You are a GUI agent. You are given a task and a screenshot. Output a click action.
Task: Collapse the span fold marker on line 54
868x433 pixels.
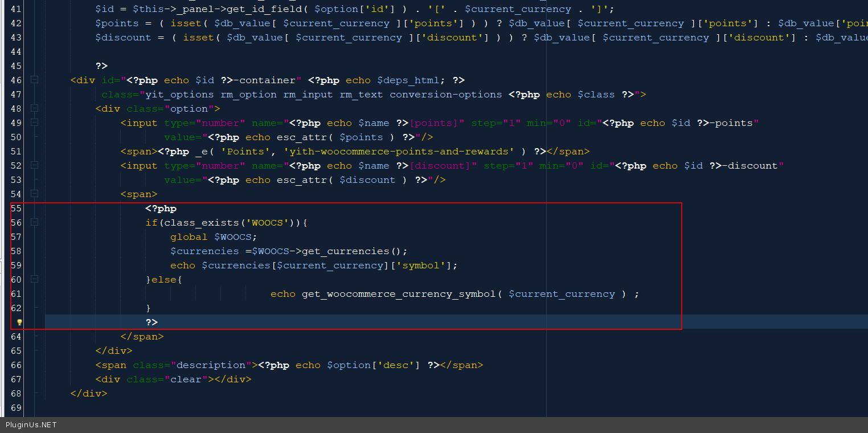click(34, 194)
